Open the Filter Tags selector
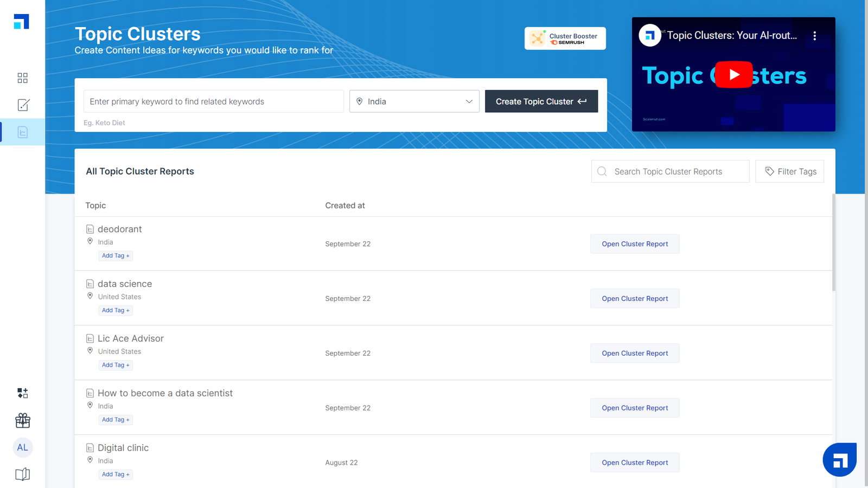The width and height of the screenshot is (868, 488). point(789,171)
